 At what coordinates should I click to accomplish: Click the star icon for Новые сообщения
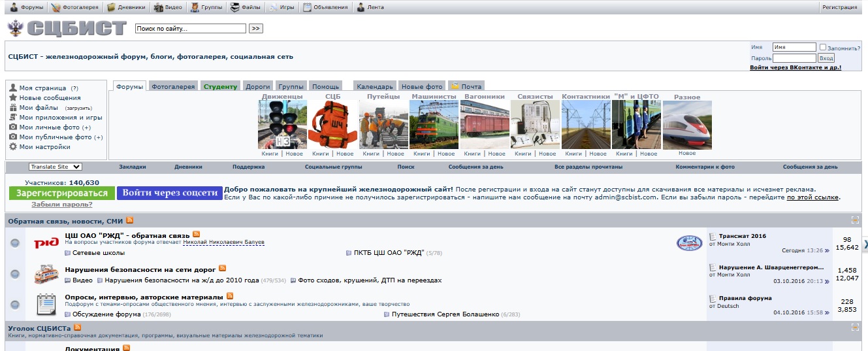click(13, 97)
